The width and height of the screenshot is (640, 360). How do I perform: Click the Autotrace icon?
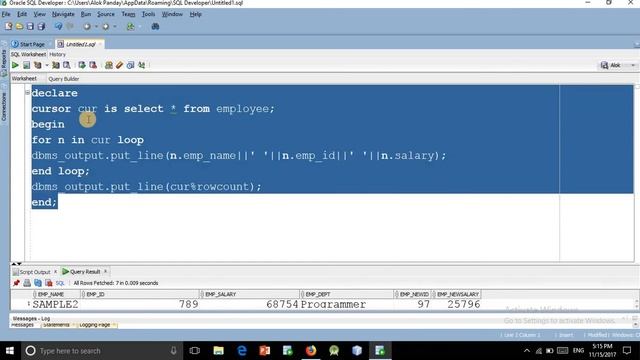[x=56, y=65]
